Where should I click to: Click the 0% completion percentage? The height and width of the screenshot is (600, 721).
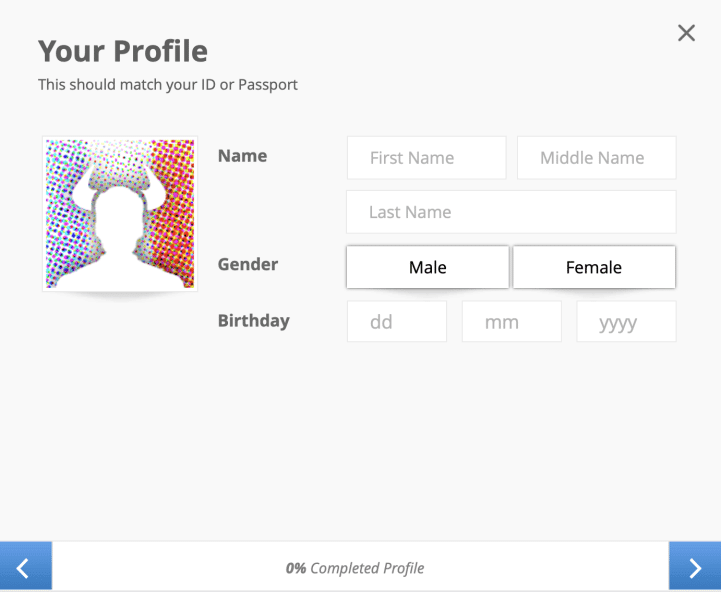pyautogui.click(x=296, y=568)
